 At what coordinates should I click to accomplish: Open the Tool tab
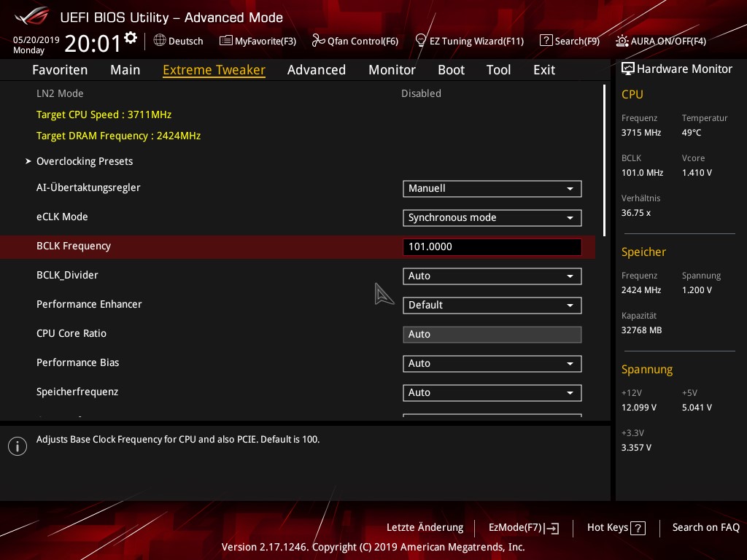pyautogui.click(x=498, y=70)
